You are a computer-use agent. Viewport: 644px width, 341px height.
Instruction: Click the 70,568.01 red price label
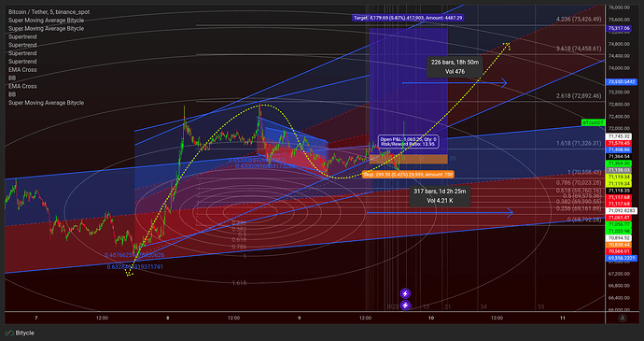[619, 251]
